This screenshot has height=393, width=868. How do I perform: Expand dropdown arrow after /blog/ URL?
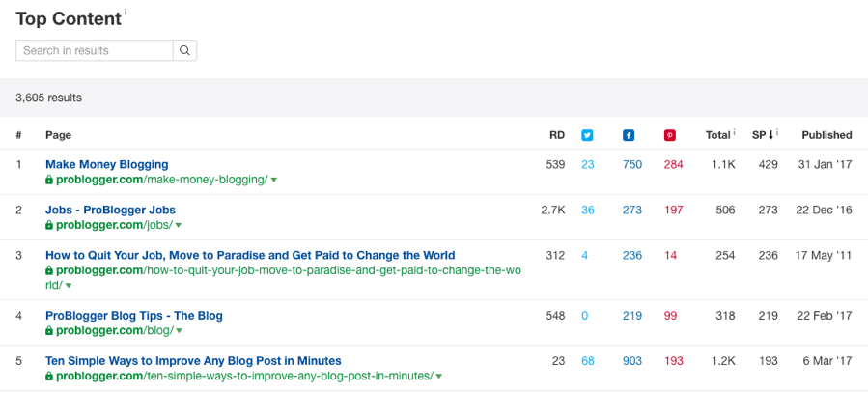tap(179, 331)
